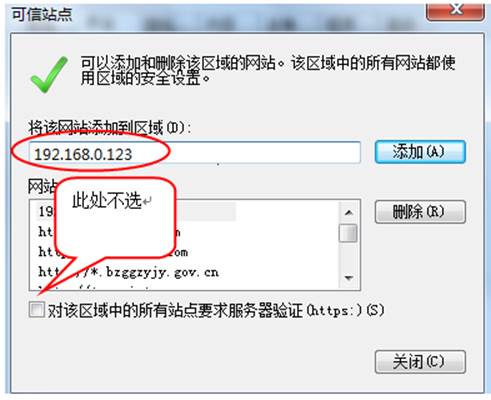
Task: Click the 删除(R) button
Action: [420, 212]
